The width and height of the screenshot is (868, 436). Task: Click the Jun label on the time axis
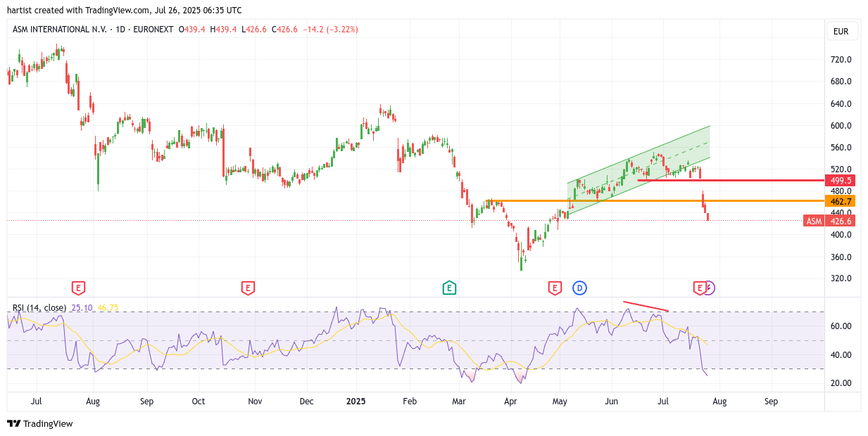611,402
